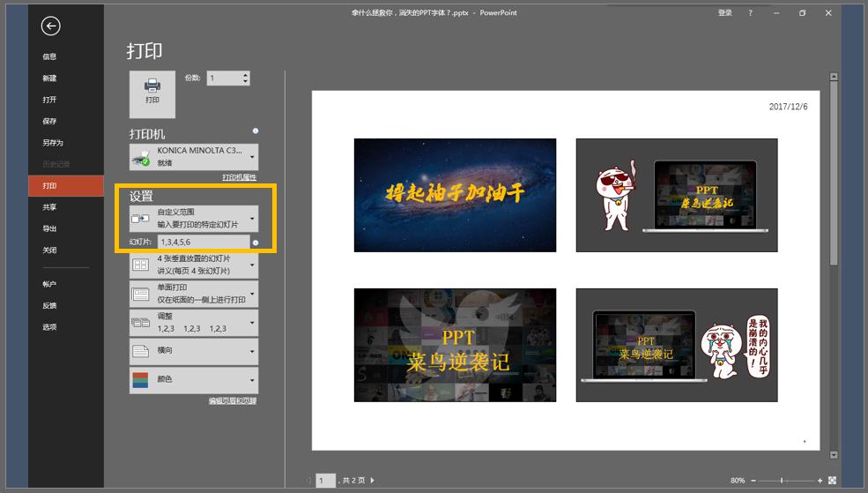This screenshot has width=868, height=493.
Task: Open the 编辑页眉和页脚 header footer link
Action: (x=233, y=400)
